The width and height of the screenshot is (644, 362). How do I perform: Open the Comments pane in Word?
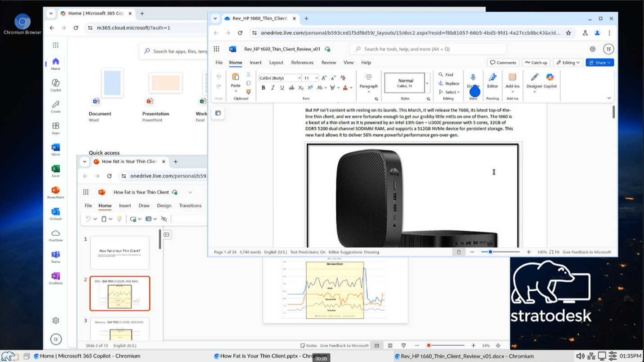tap(503, 62)
